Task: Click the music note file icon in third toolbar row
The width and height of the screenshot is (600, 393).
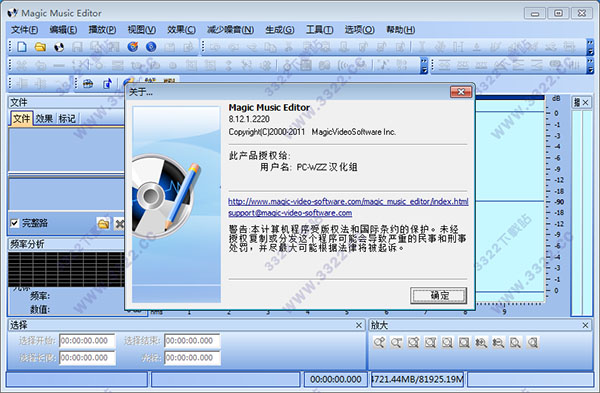Action: pyautogui.click(x=108, y=83)
